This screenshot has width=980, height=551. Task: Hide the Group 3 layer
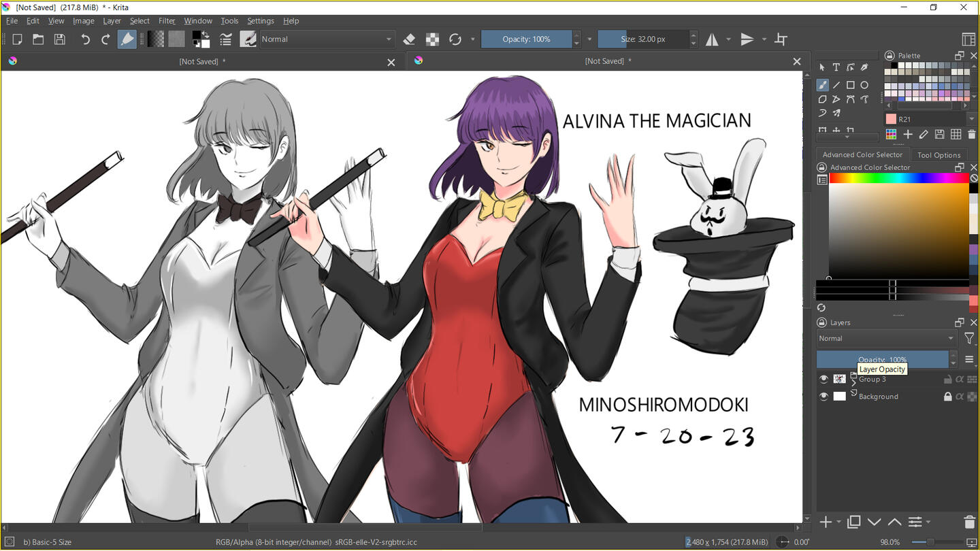click(823, 379)
